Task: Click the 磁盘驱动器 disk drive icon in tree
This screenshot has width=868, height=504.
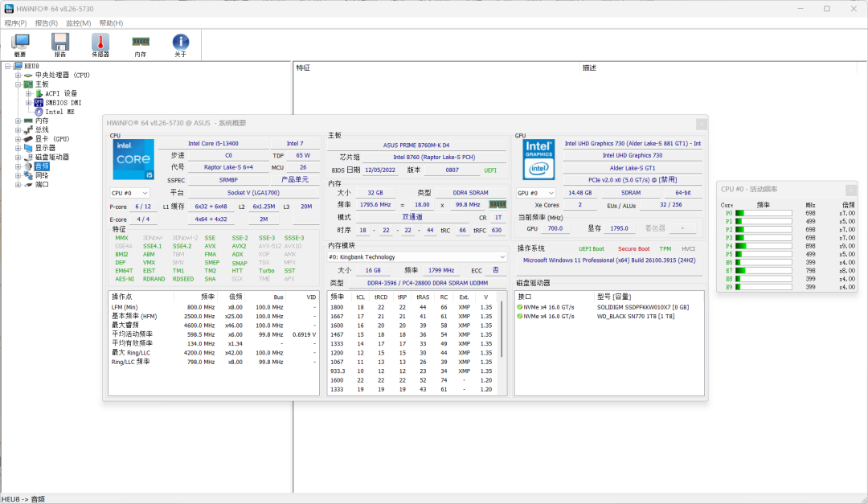Action: [x=28, y=158]
